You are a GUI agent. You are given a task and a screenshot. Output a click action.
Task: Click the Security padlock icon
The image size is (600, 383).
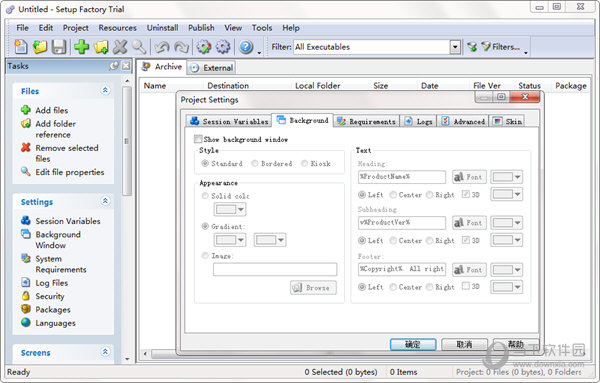(x=26, y=296)
